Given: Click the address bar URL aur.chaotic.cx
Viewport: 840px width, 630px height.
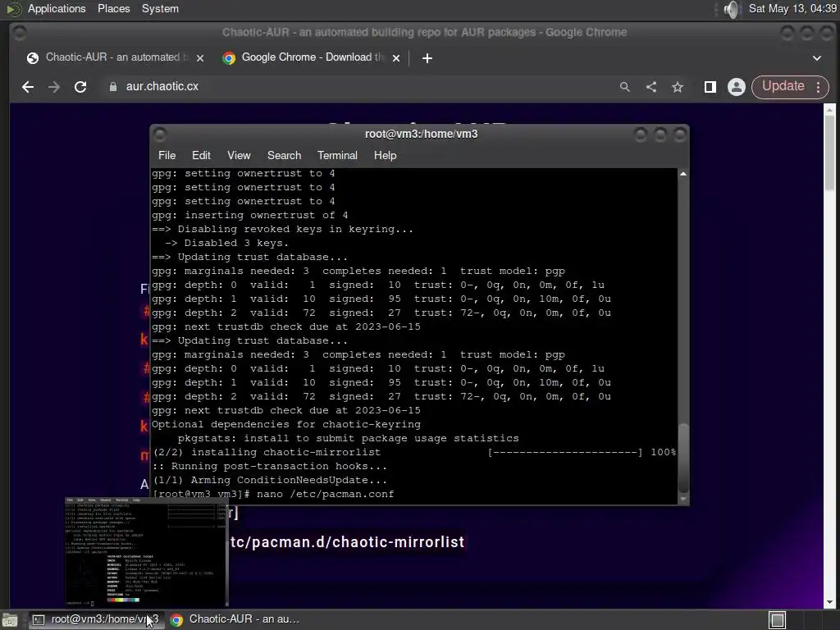Looking at the screenshot, I should (x=162, y=86).
